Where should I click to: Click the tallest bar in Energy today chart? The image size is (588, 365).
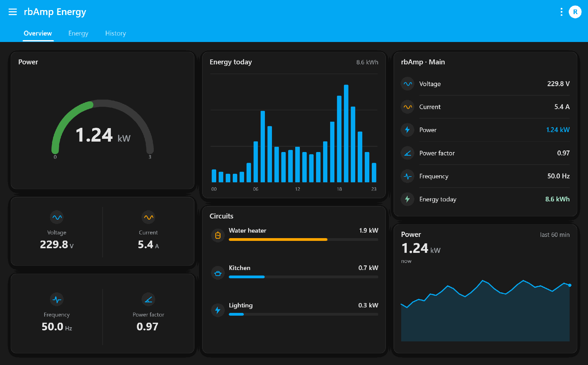point(346,134)
